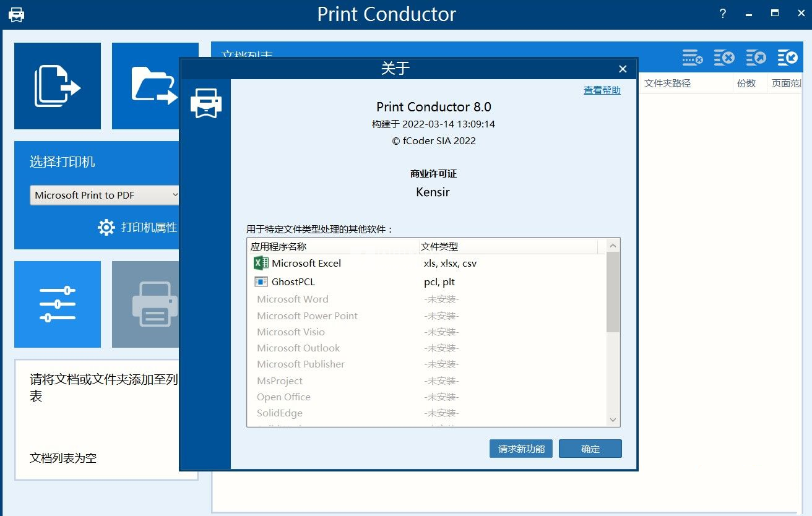812x516 pixels.
Task: Click the 'pcl, plt' file types cell
Action: (439, 282)
